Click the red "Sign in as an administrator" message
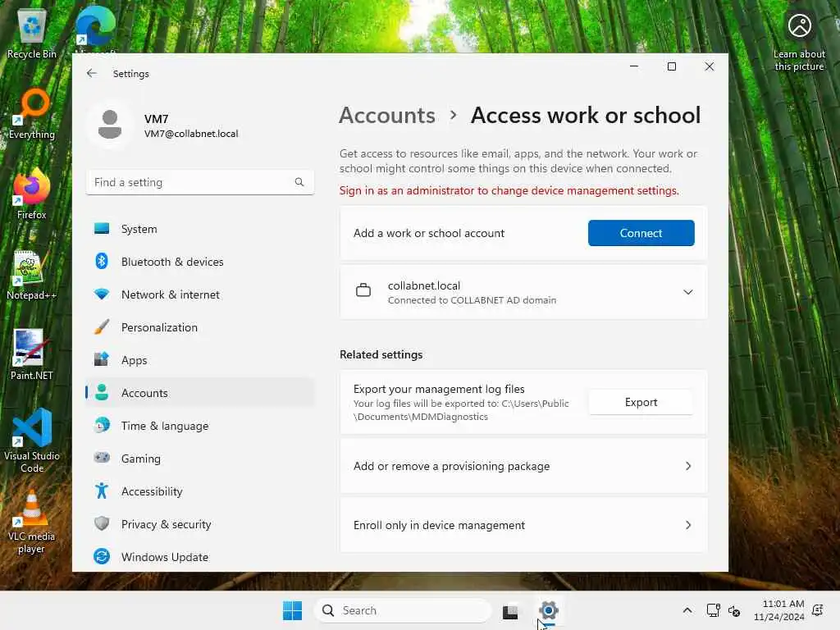 (509, 190)
